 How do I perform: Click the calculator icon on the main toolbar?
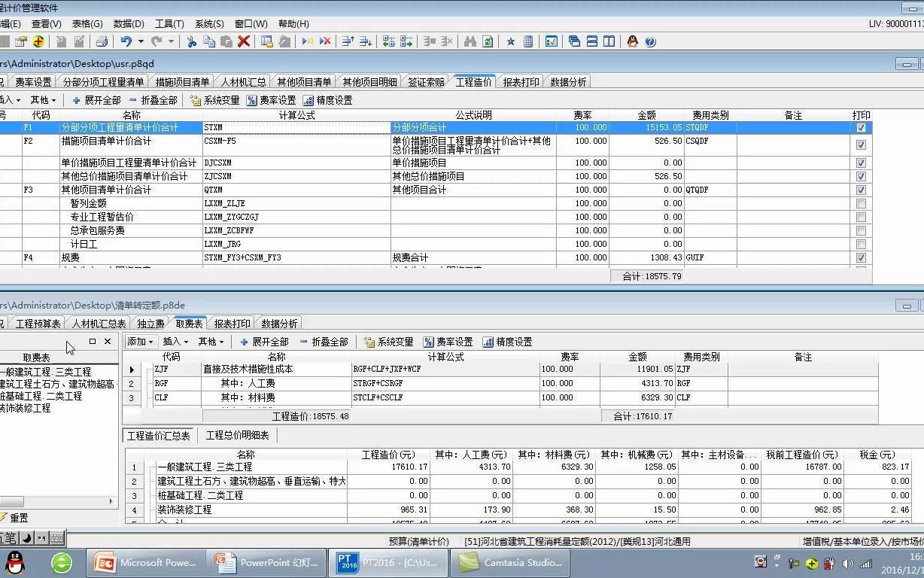pos(529,41)
